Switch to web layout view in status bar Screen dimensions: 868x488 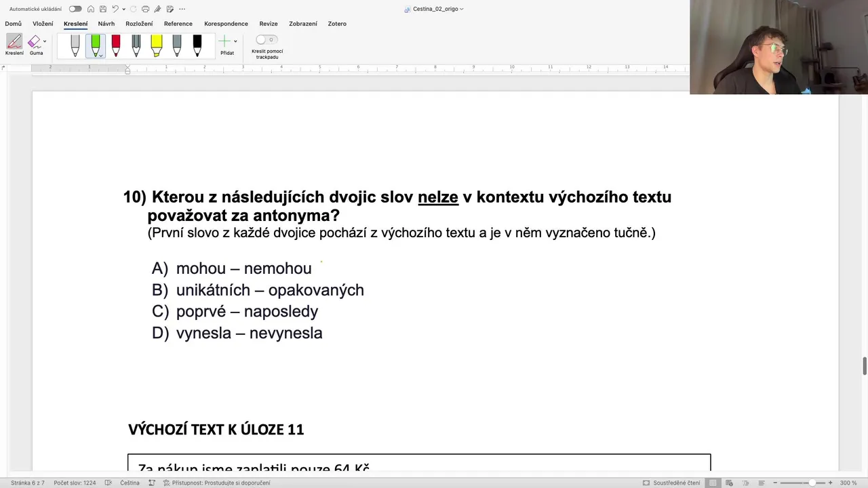pos(728,483)
